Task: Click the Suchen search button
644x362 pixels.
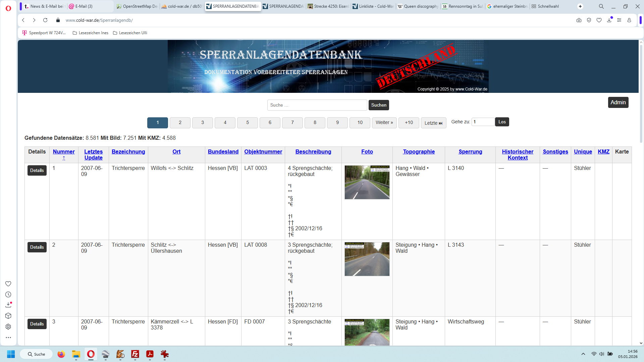Action: pos(379,105)
